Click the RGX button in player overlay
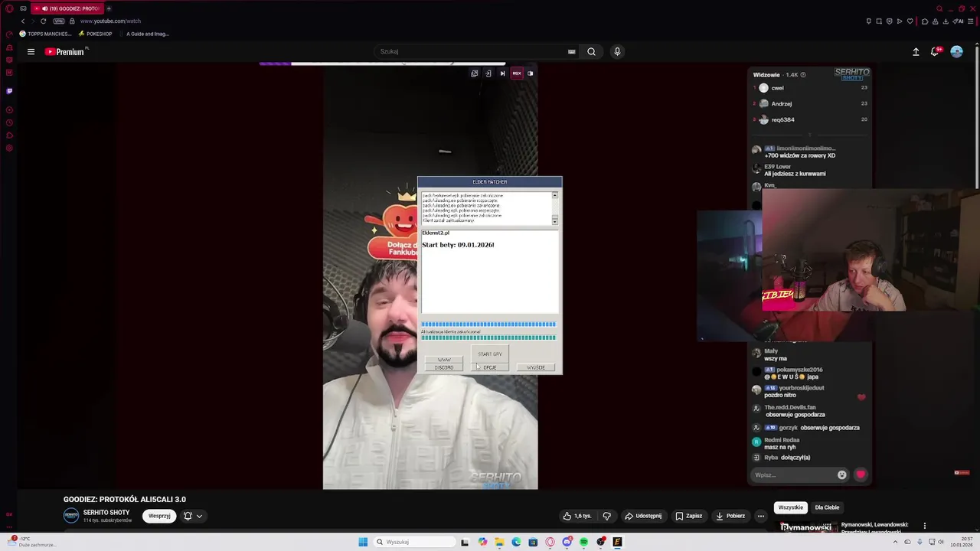980x551 pixels. tap(517, 73)
